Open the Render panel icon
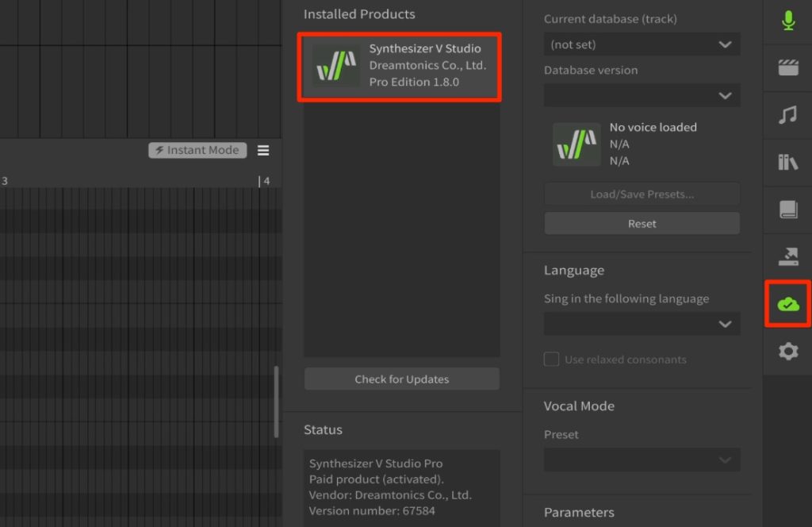The height and width of the screenshot is (527, 812). 787,256
